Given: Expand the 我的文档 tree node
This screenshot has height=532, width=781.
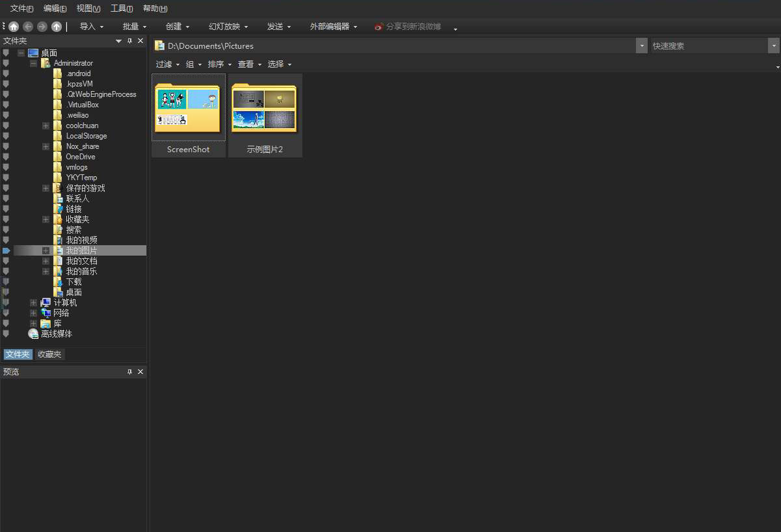Looking at the screenshot, I should (x=46, y=261).
